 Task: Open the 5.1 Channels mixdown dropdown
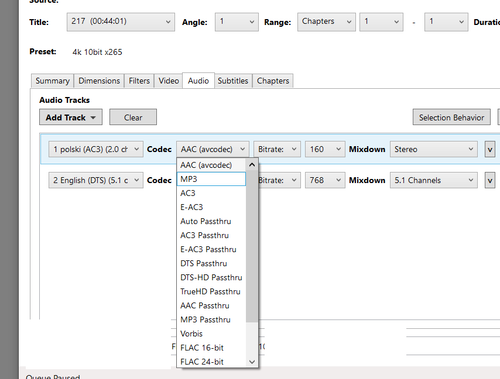click(x=434, y=180)
